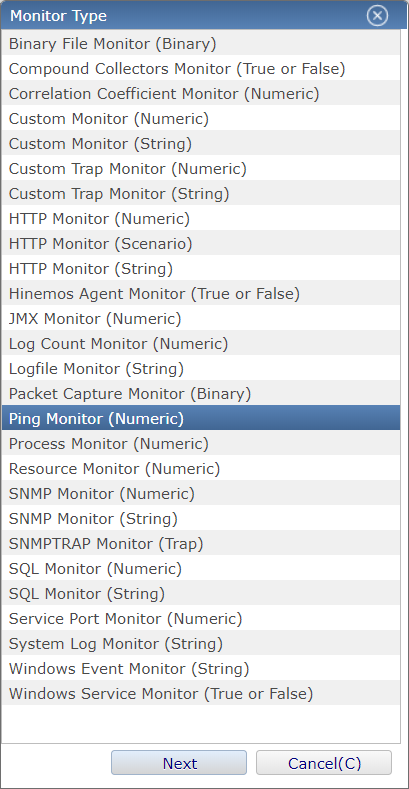
Task: Pick Service Port Monitor (Numeric)
Action: [201, 619]
